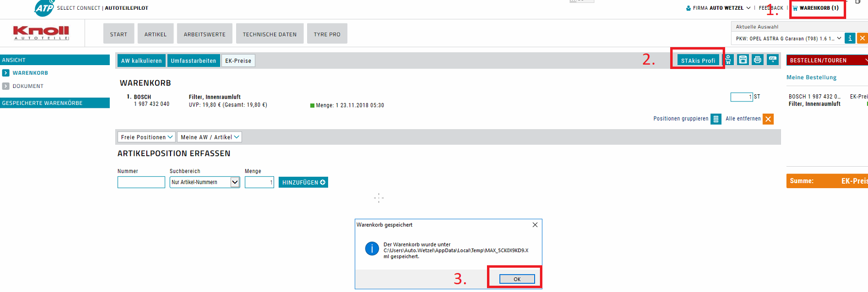
Task: Click Umfasstarbeiten button
Action: tap(193, 61)
